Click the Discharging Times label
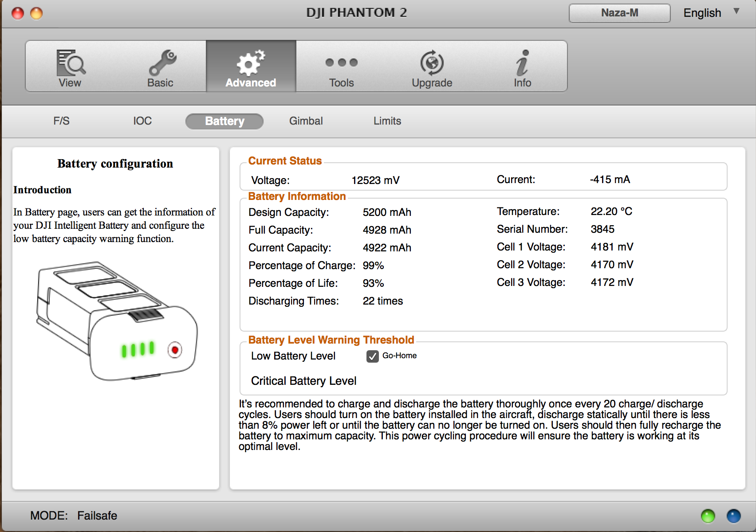Screen dimensions: 756x532 (294, 301)
